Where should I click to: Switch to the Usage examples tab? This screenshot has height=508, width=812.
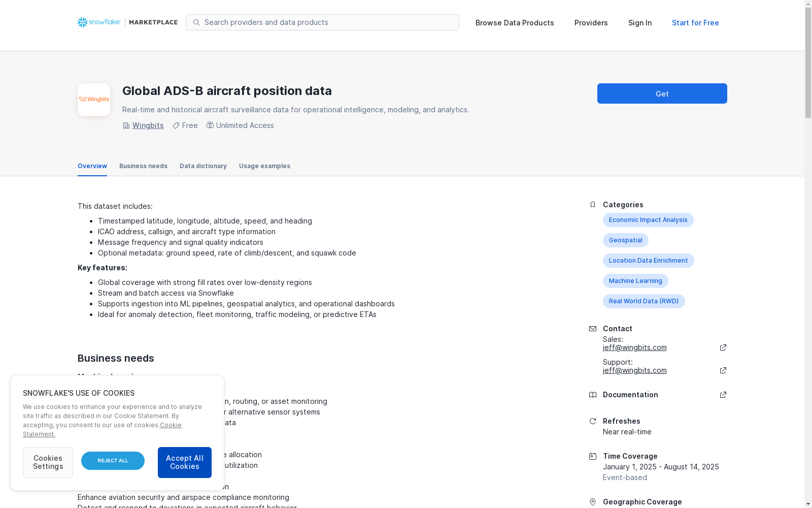click(x=264, y=166)
